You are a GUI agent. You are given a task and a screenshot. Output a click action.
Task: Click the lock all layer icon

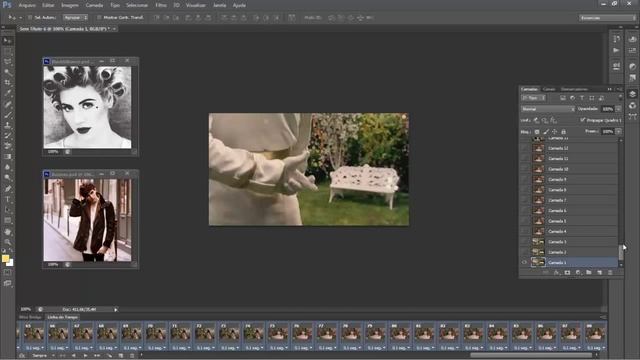(563, 132)
